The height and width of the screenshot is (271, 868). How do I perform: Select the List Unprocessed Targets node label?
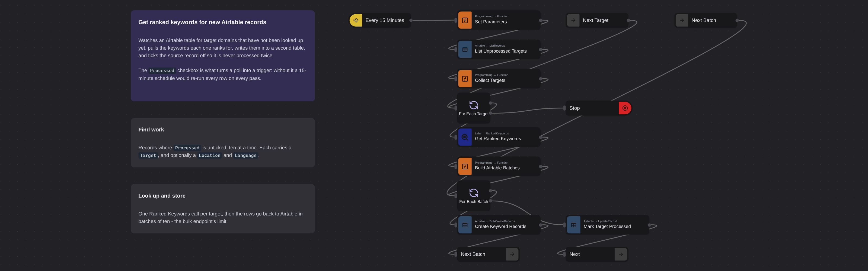pyautogui.click(x=500, y=51)
